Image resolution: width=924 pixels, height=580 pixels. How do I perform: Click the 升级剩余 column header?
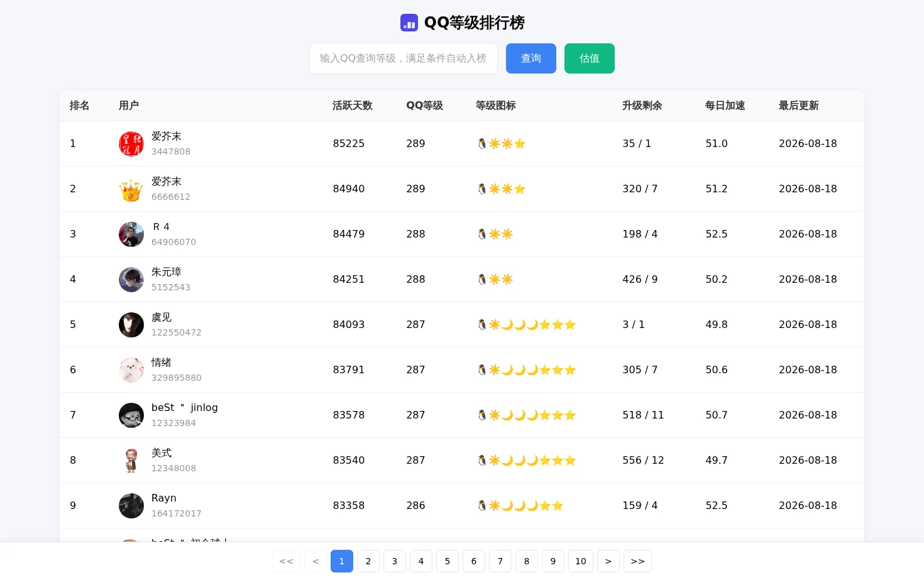(x=642, y=106)
